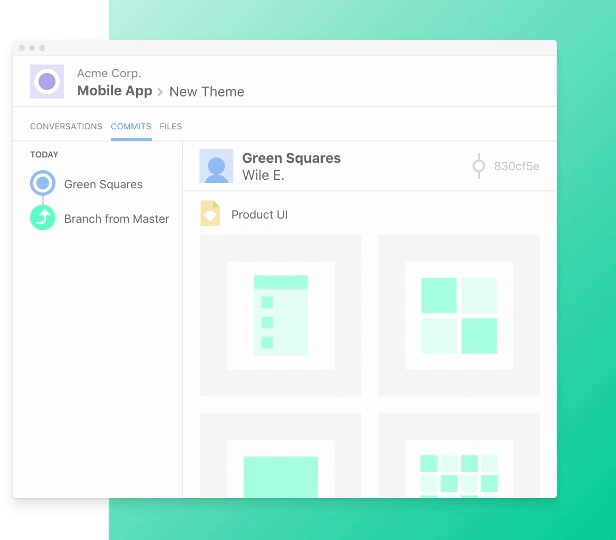The height and width of the screenshot is (540, 616).
Task: Click the Green Squares commit title heading
Action: coord(292,158)
